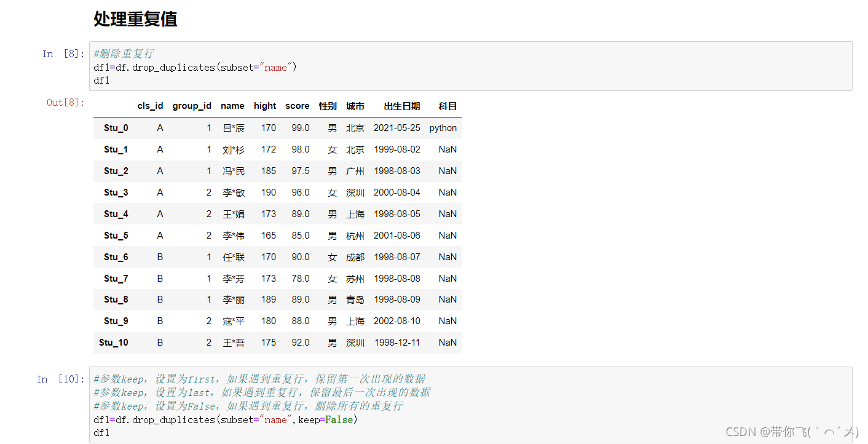Click the score value 97.5
The image size is (868, 444).
[x=301, y=171]
